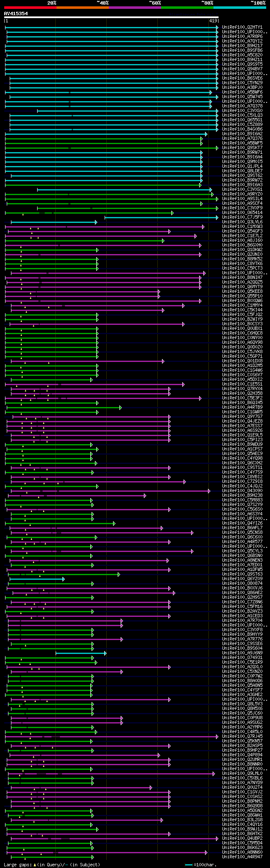Select hit label UniRef100_Q655G1
The width and height of the screenshot is (270, 868).
(242, 120)
